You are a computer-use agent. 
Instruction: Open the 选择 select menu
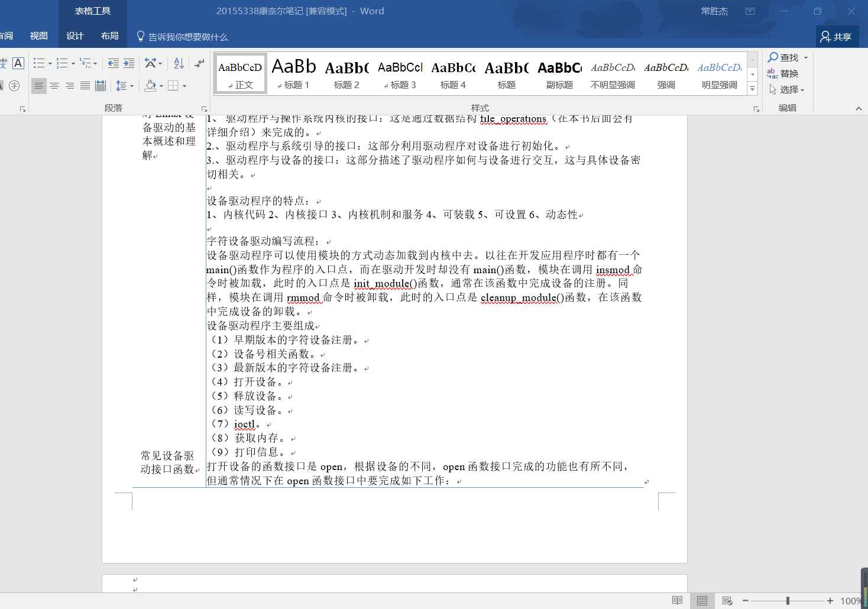(x=788, y=90)
